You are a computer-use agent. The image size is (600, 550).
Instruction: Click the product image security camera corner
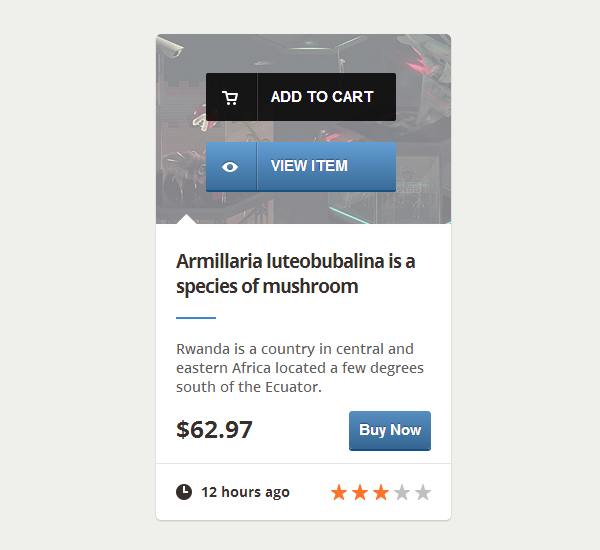coord(171,47)
